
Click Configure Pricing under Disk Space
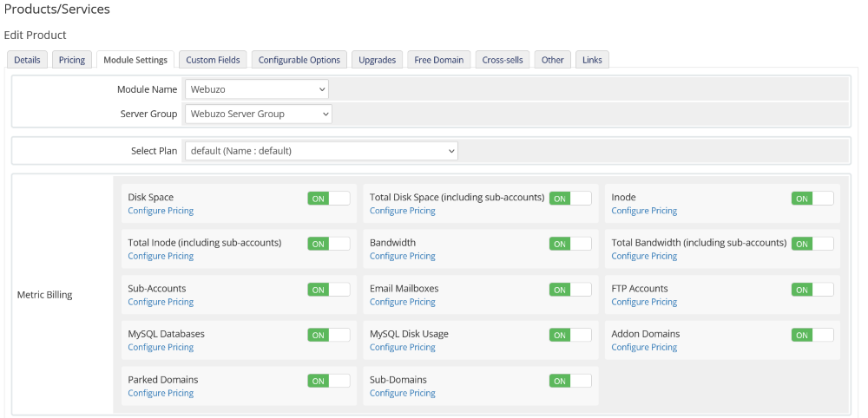pos(161,211)
